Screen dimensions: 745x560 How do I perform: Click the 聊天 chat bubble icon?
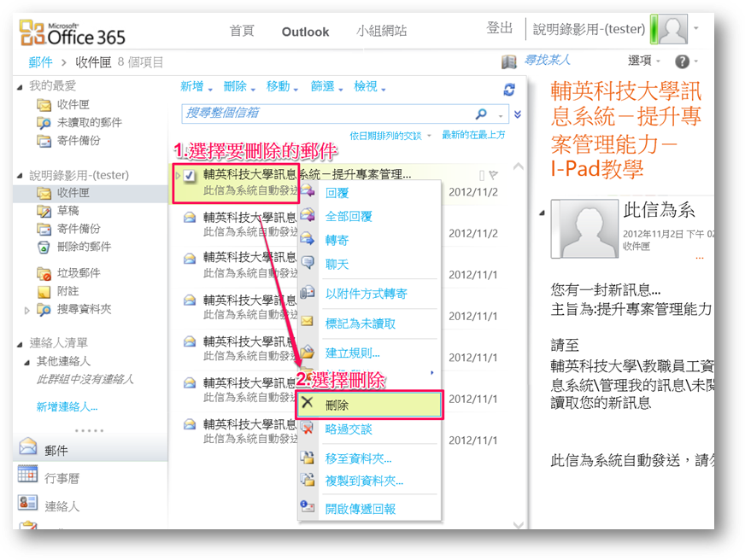[308, 262]
